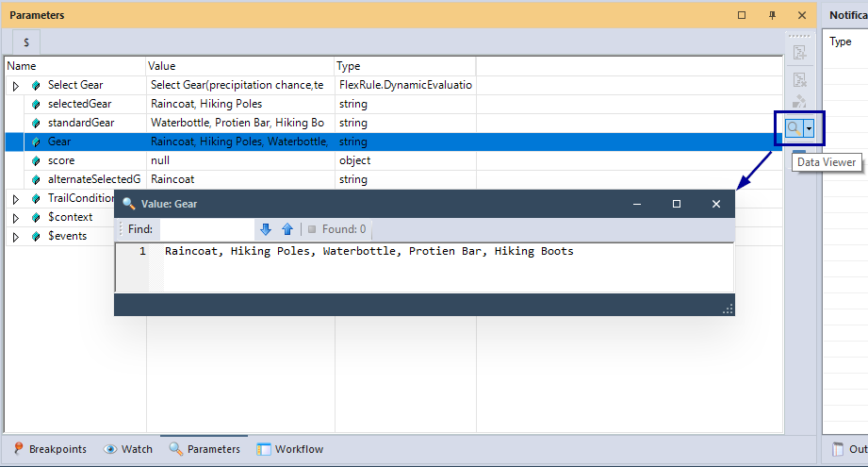Click the alternateSelectedG parameter icon
This screenshot has height=467, width=868.
click(x=36, y=179)
